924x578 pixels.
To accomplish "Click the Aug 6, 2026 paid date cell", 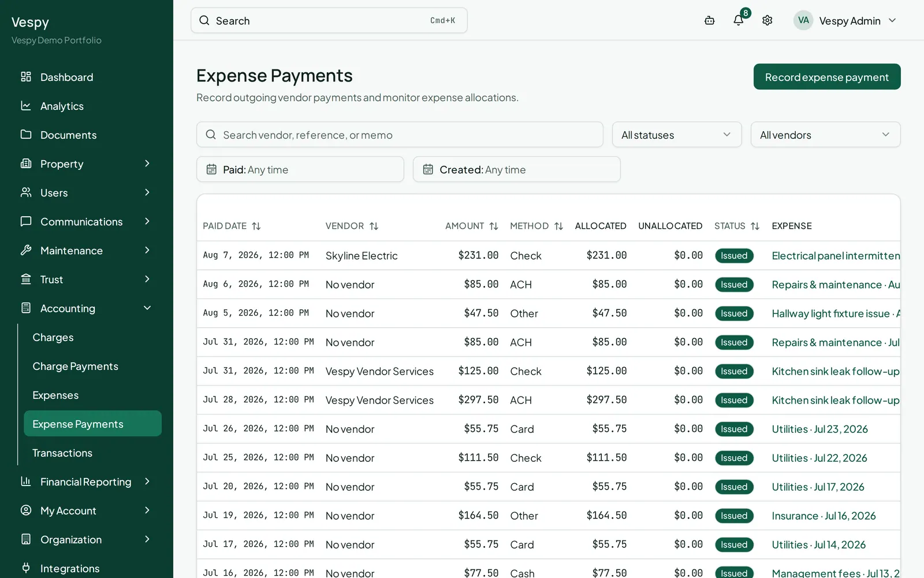I will coord(256,284).
